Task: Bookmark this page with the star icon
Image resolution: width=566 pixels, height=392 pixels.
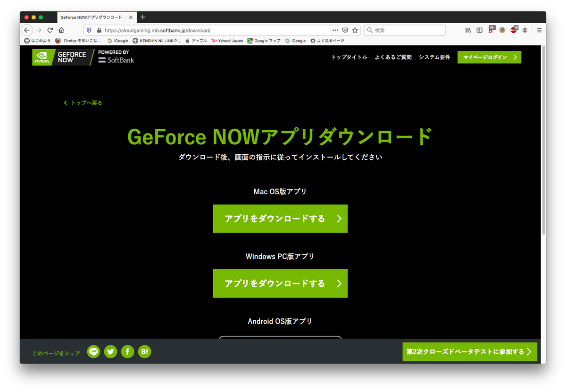Action: pyautogui.click(x=355, y=30)
